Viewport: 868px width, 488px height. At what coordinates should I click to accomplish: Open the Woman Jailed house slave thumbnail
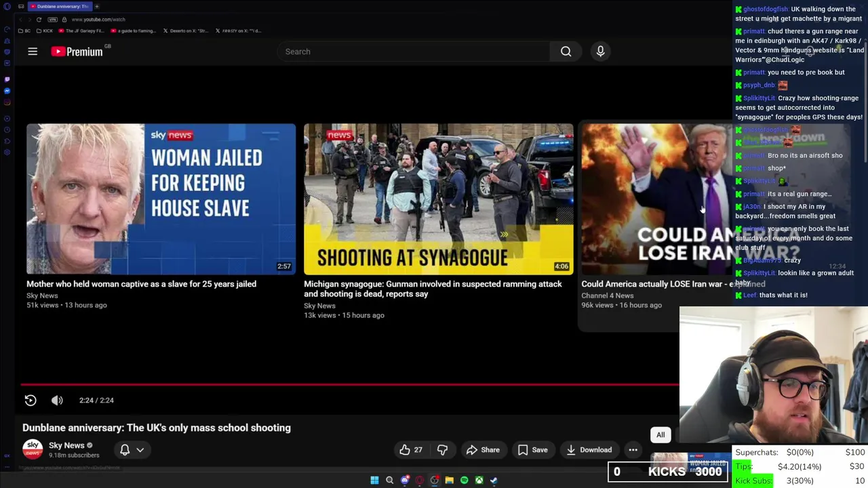pyautogui.click(x=161, y=199)
